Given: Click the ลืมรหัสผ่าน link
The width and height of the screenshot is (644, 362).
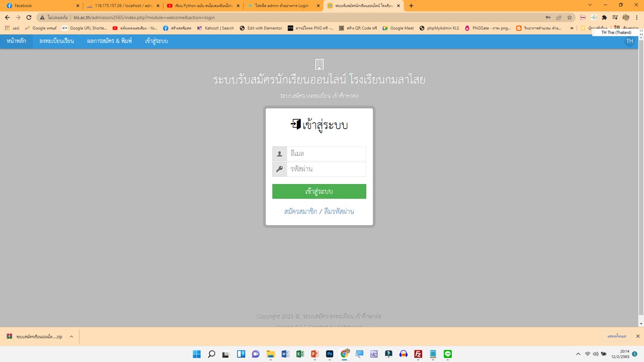Looking at the screenshot, I should pos(339,212).
